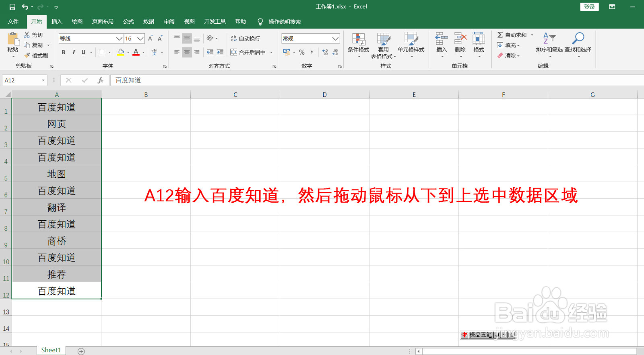Switch to the 数据 Data tab
Image resolution: width=644 pixels, height=355 pixels.
[149, 22]
